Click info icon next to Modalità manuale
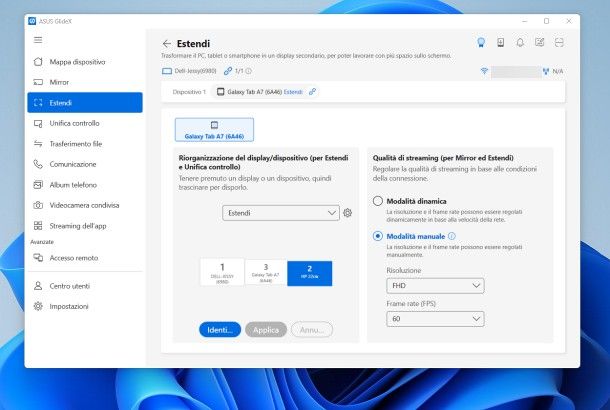 pyautogui.click(x=452, y=236)
